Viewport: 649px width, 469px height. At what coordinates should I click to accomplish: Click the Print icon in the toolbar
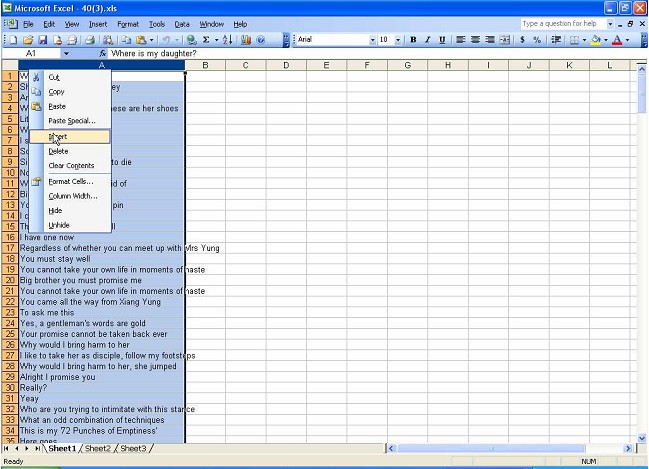pyautogui.click(x=90, y=40)
